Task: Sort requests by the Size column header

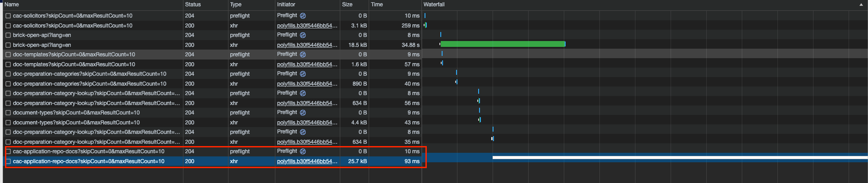Action: (347, 5)
